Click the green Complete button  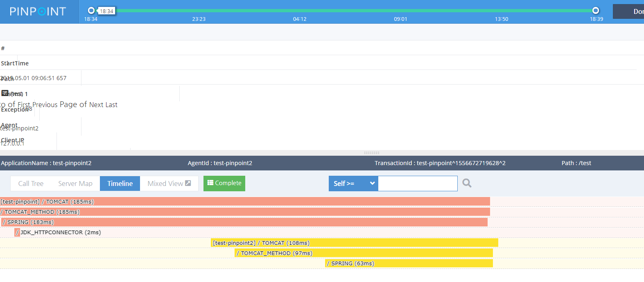click(x=224, y=183)
